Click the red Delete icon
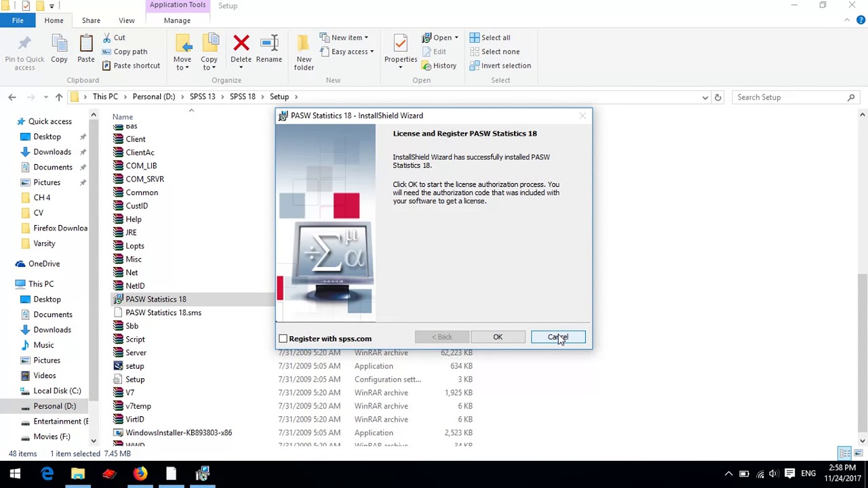Image resolution: width=868 pixels, height=488 pixels. pos(241,43)
